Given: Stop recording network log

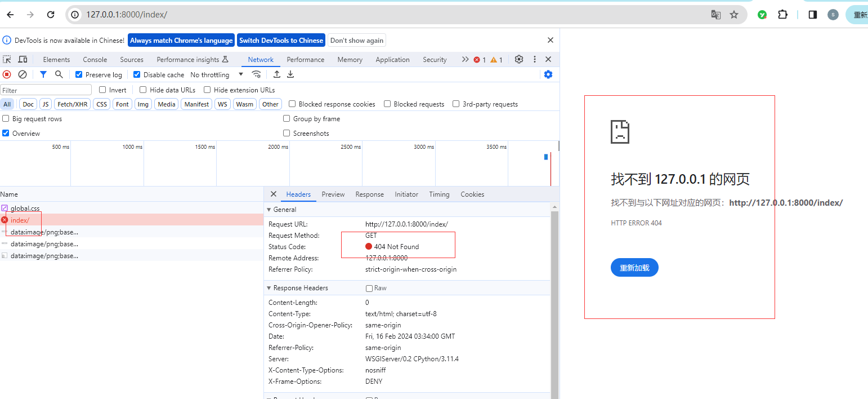Looking at the screenshot, I should point(7,74).
